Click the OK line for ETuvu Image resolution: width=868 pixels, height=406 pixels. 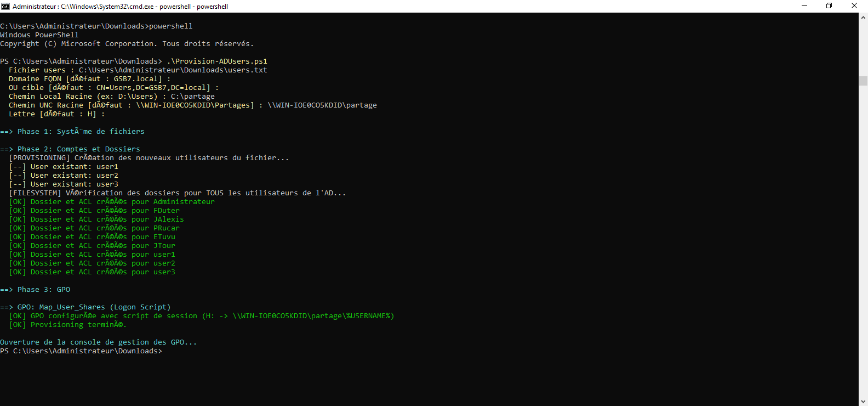[x=92, y=236]
